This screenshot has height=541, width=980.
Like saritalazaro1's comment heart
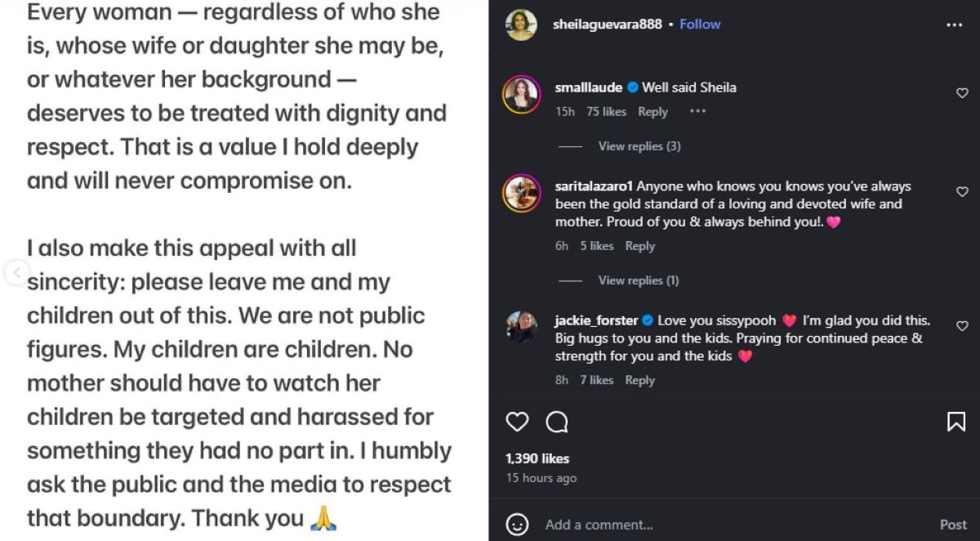pos(962,192)
